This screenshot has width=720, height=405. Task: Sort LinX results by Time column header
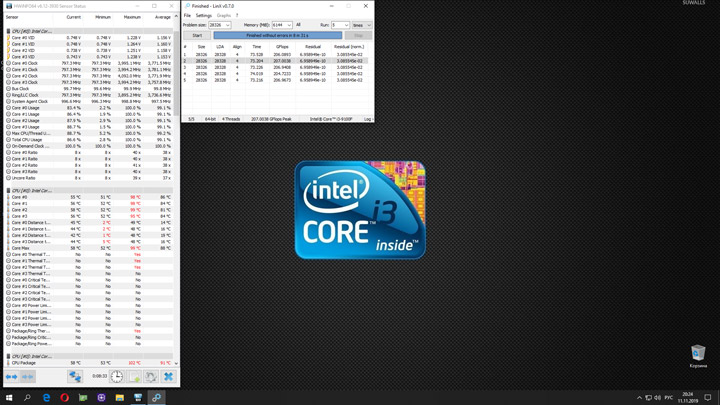click(x=257, y=47)
